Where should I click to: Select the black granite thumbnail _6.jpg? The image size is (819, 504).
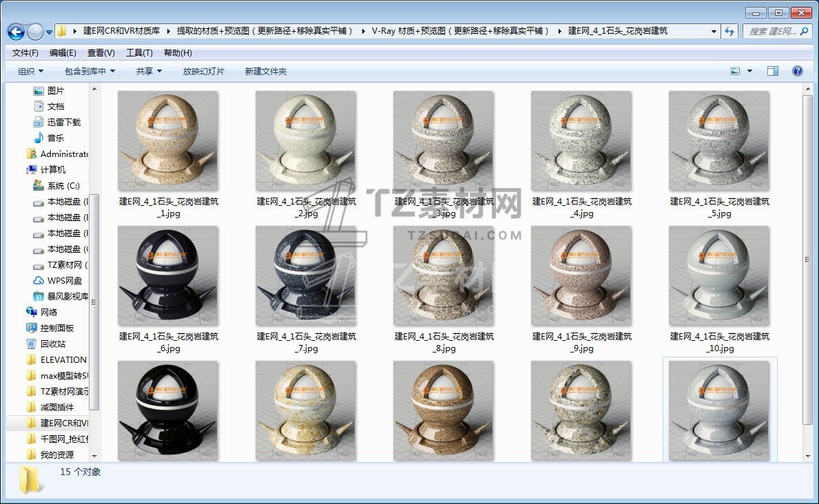tap(168, 276)
